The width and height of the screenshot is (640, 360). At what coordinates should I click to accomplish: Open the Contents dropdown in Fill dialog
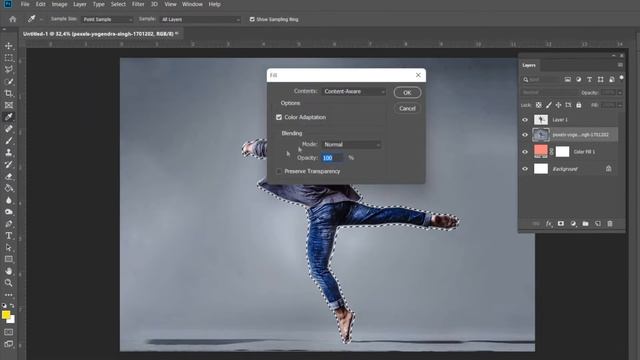coord(354,91)
